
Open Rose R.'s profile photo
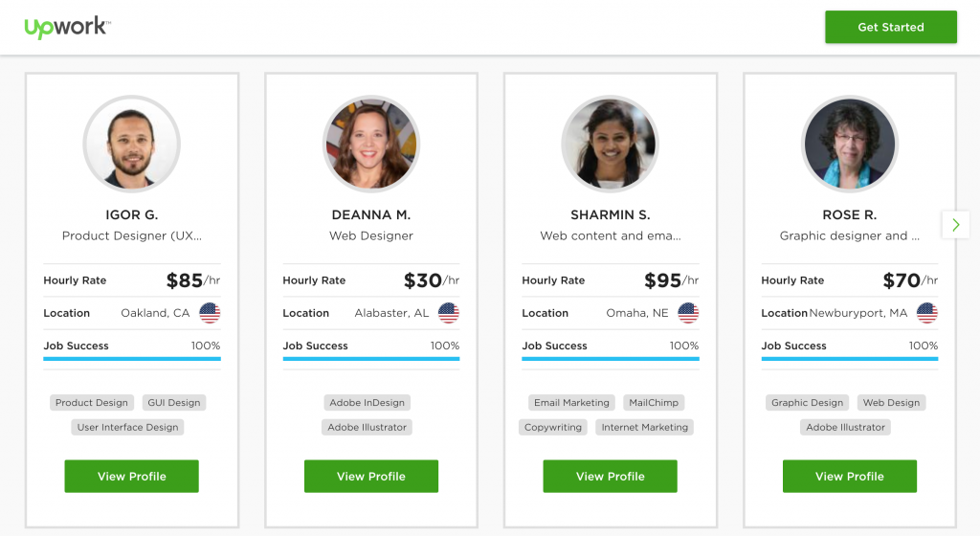click(x=850, y=145)
